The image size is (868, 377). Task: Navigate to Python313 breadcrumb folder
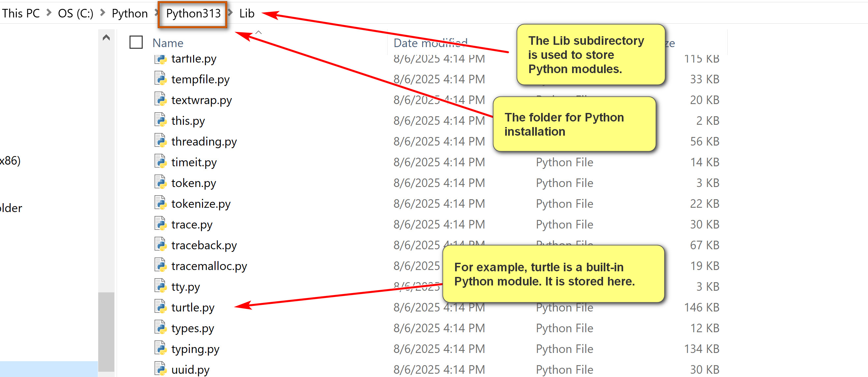pos(193,13)
